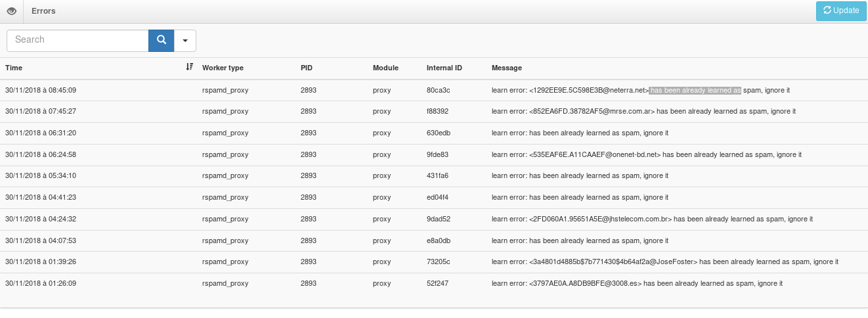Click internal ID ed04f4
868x318 pixels.
click(x=437, y=198)
